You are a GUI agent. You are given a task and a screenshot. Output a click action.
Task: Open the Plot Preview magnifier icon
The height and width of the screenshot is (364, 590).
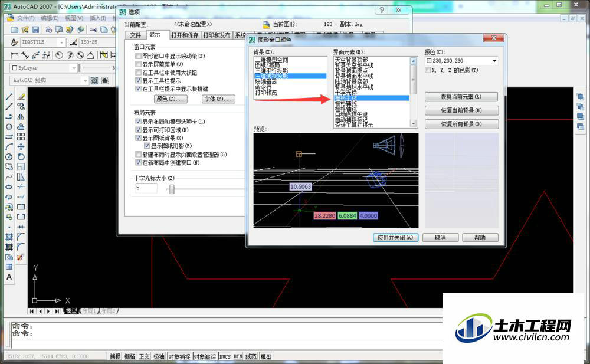pos(59,29)
